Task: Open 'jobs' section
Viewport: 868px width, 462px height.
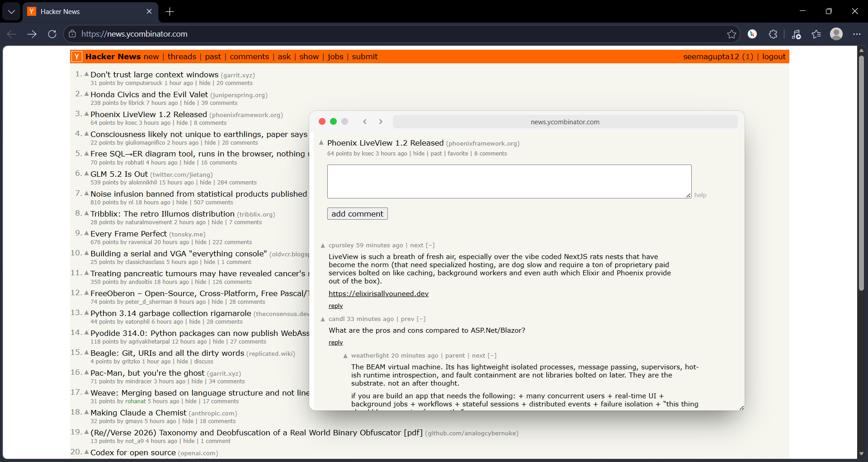Action: pos(335,57)
